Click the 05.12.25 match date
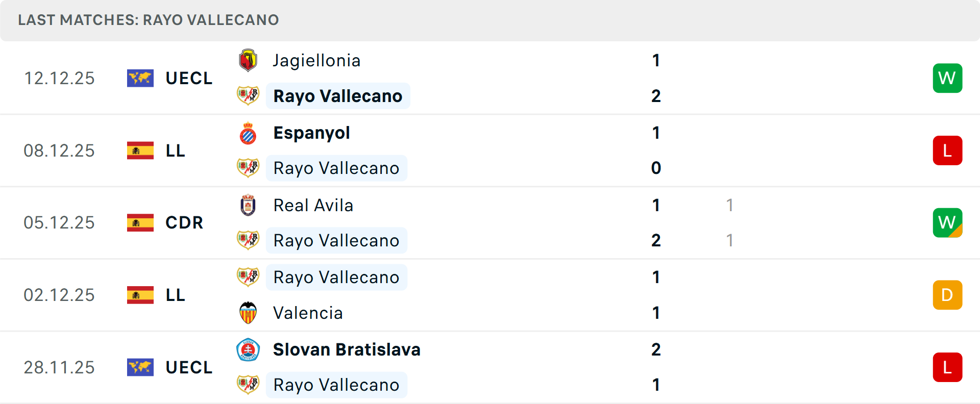 (59, 222)
